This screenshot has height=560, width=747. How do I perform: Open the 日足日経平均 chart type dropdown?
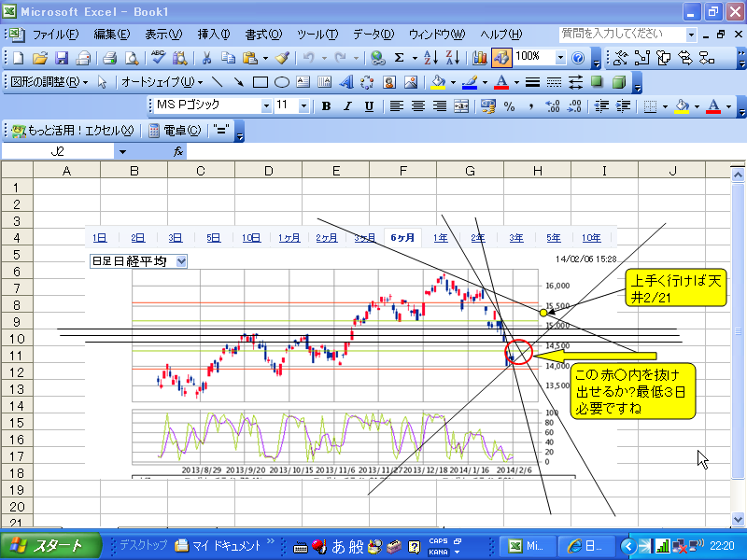click(181, 262)
